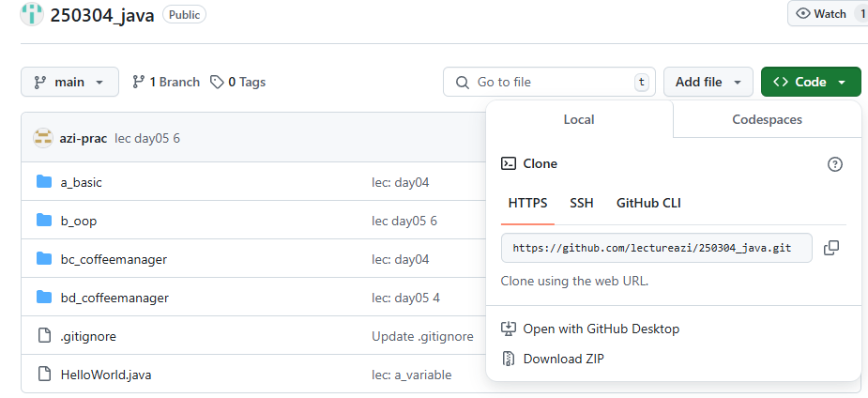The height and width of the screenshot is (398, 868).
Task: Click the .gitignore file icon
Action: coord(44,336)
